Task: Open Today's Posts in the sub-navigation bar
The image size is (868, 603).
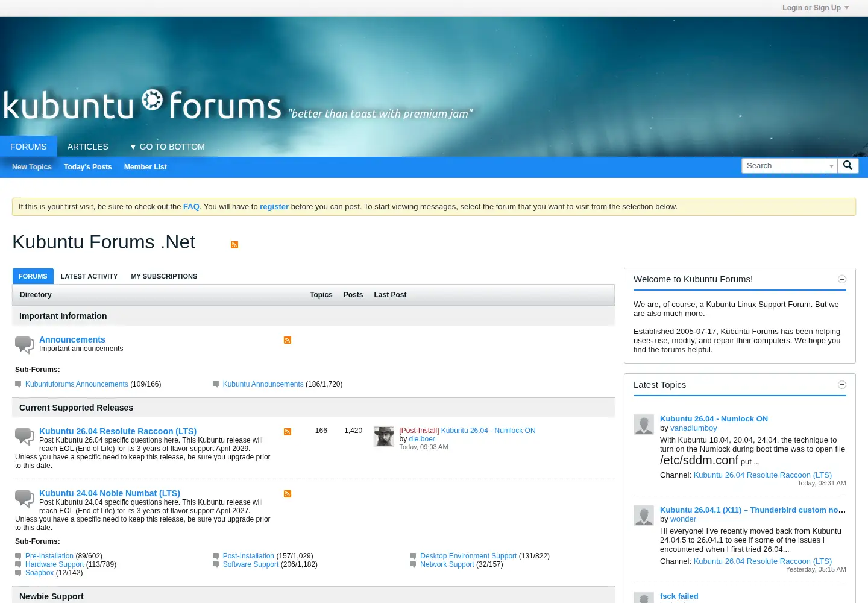Action: [88, 167]
